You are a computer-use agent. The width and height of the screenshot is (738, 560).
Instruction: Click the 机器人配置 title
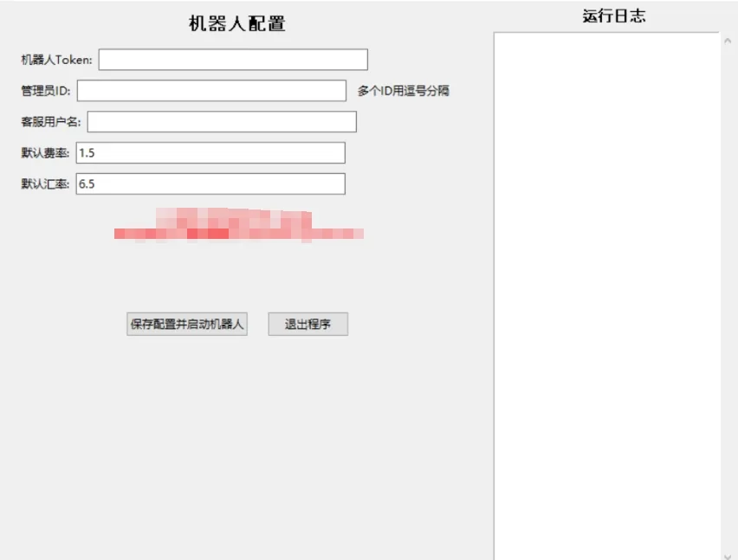[236, 24]
